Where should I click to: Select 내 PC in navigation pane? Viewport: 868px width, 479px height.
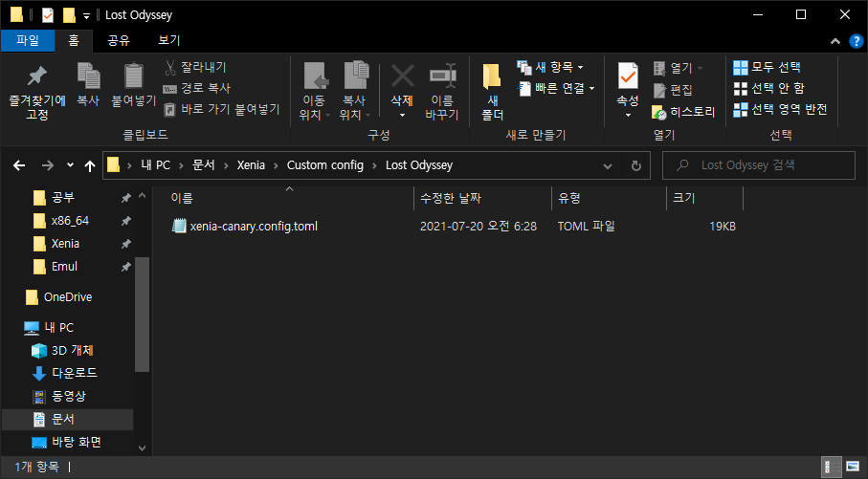pos(58,327)
